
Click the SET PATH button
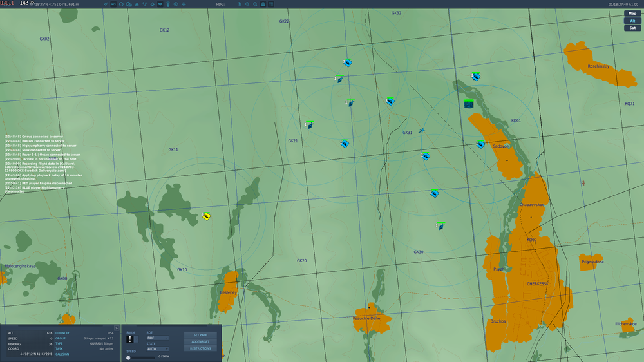[x=200, y=335]
